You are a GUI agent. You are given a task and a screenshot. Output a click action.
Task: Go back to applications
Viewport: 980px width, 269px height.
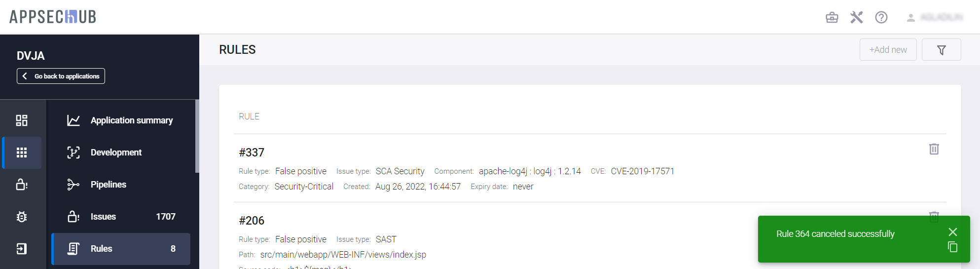coord(61,76)
